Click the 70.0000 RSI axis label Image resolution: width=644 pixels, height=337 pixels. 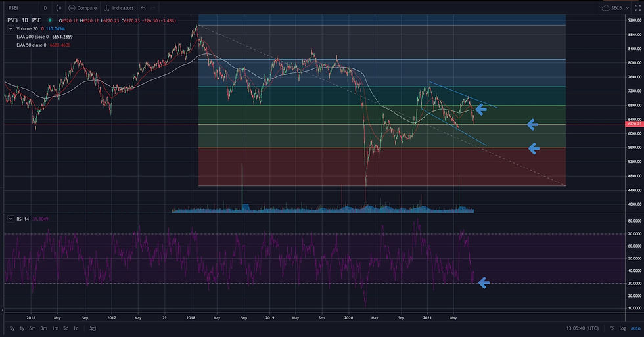coord(634,234)
